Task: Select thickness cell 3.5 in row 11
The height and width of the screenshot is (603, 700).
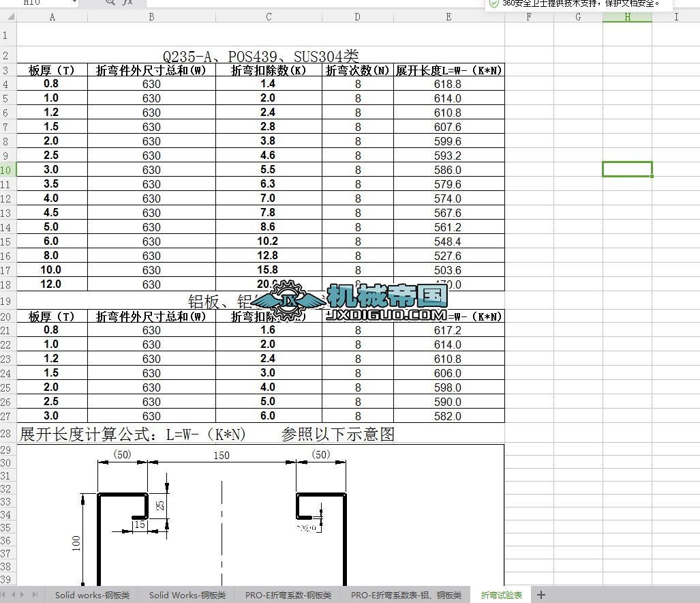Action: coord(52,184)
